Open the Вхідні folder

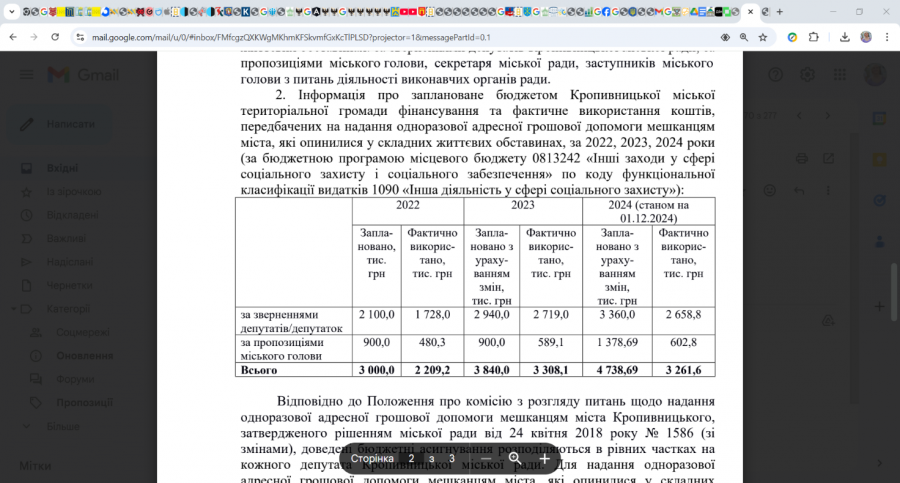tap(63, 168)
